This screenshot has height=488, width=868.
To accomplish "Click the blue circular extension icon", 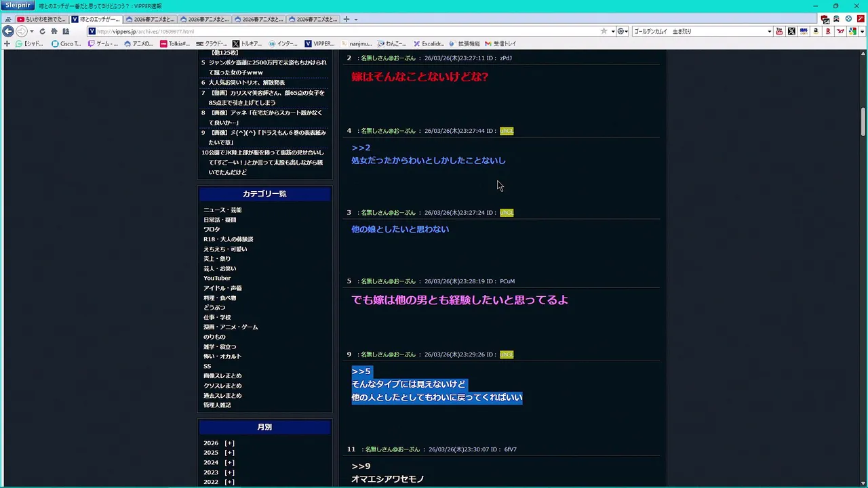I will pyautogui.click(x=848, y=19).
